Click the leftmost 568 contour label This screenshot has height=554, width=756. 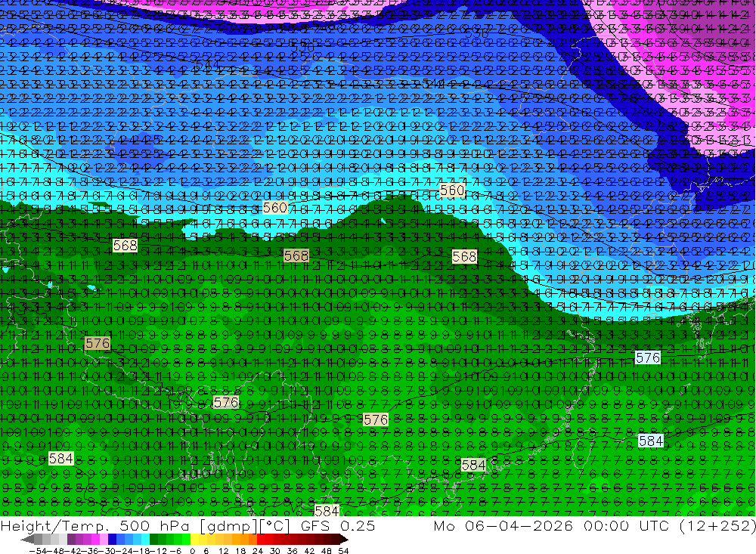point(125,246)
